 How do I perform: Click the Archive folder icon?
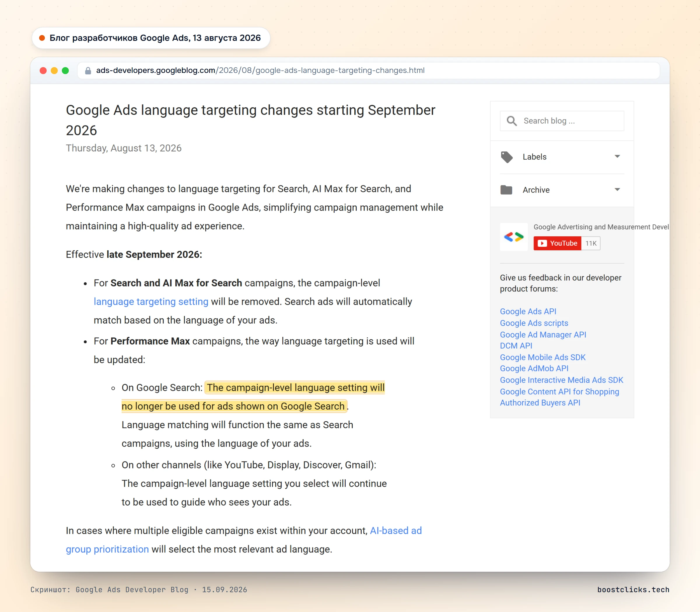tap(506, 190)
